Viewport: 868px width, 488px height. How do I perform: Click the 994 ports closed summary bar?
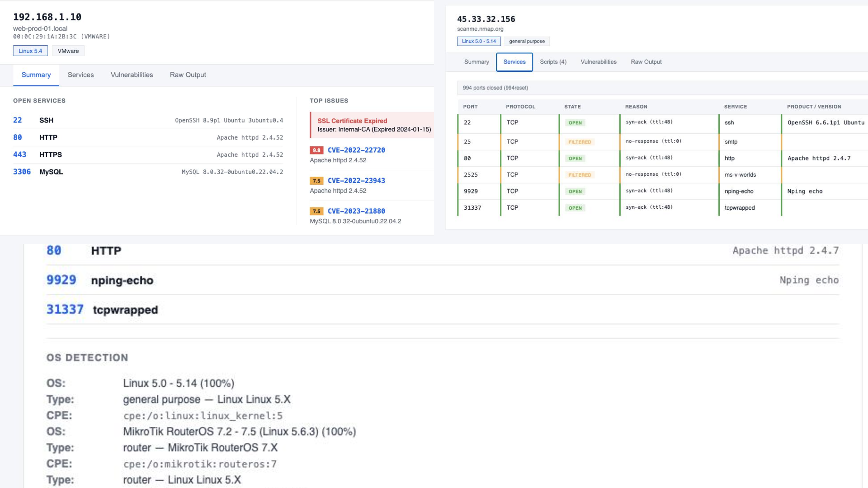coord(495,88)
